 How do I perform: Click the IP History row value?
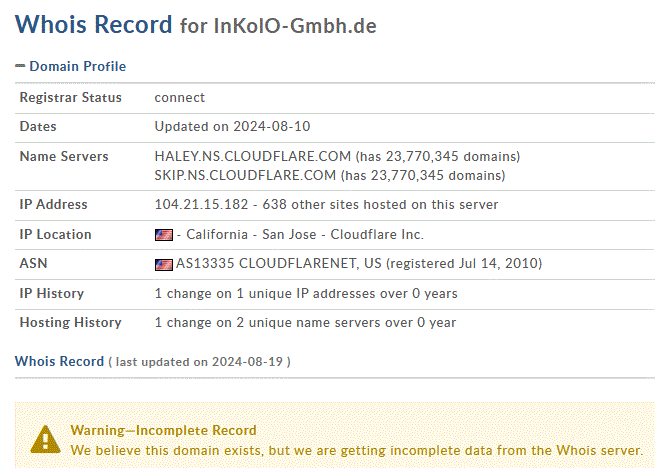(306, 293)
